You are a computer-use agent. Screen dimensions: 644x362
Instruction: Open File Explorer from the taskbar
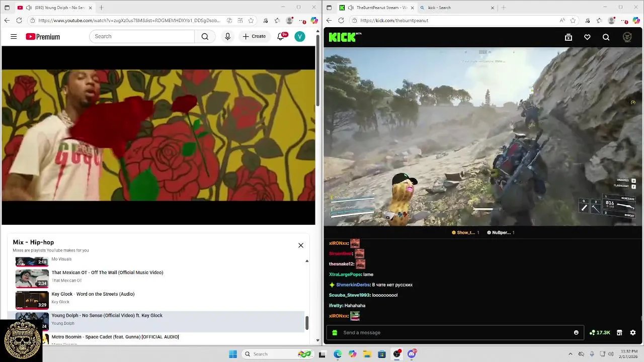click(367, 354)
